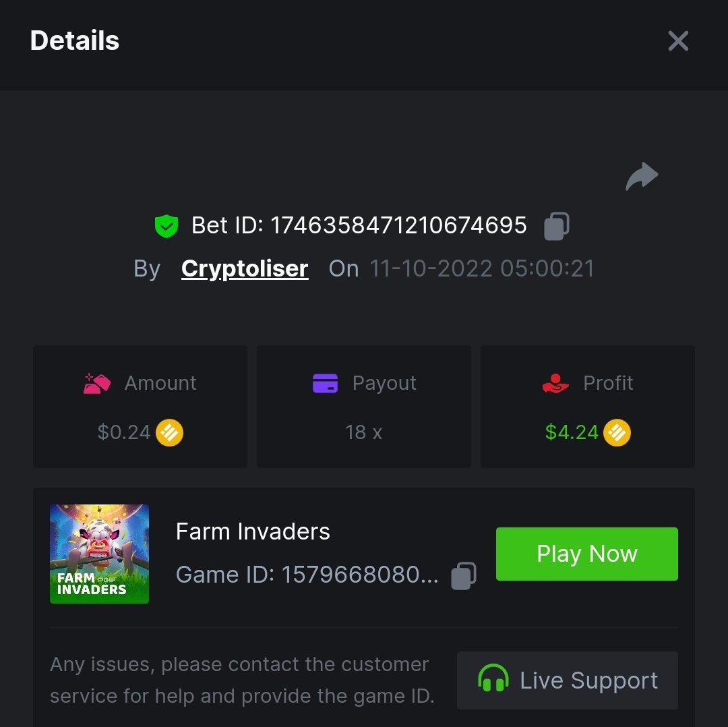
Task: Click the purple Payout card icon
Action: click(x=325, y=383)
